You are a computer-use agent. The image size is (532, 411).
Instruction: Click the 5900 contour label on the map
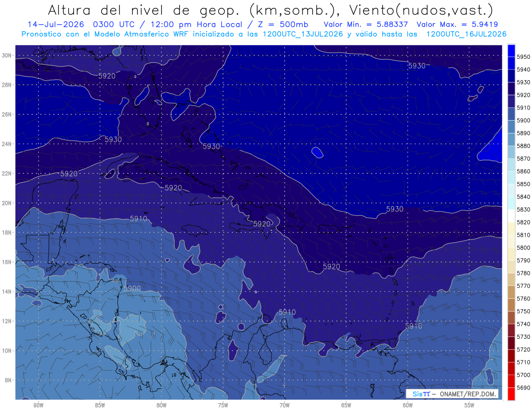click(132, 289)
